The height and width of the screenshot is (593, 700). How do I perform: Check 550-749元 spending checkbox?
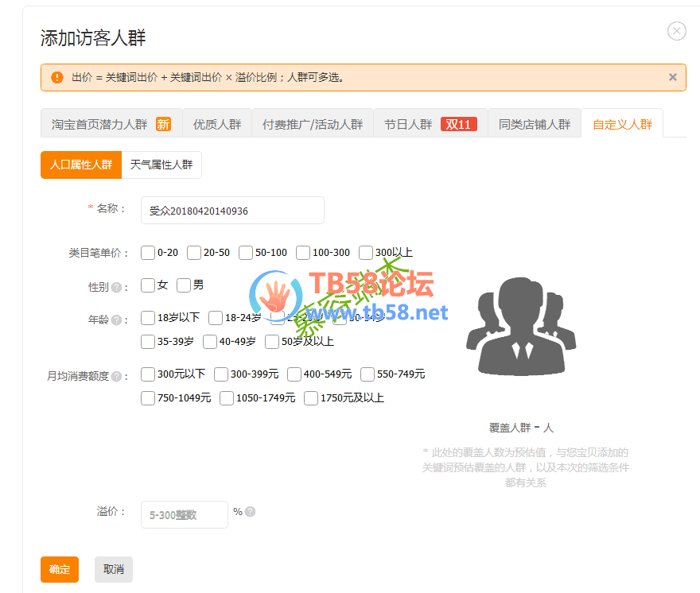pos(367,374)
